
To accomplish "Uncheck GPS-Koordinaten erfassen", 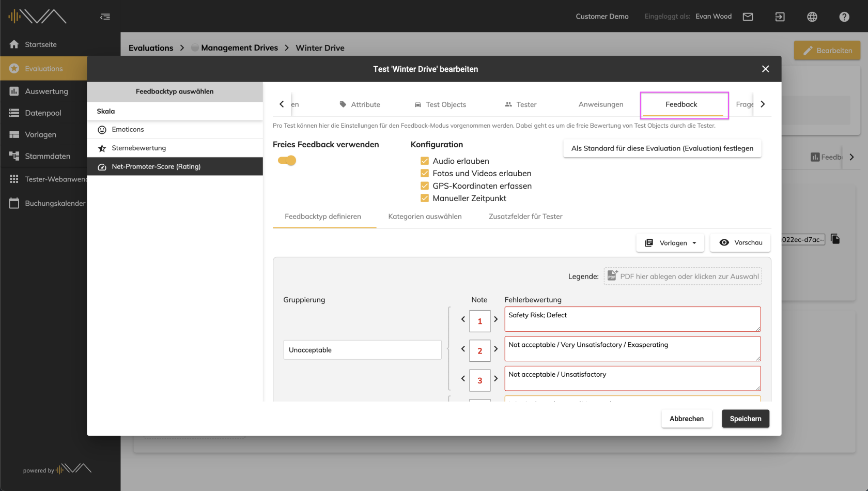I will coord(425,186).
